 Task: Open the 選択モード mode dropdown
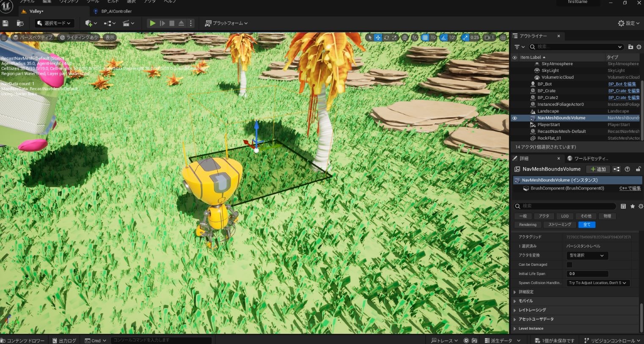coord(55,23)
